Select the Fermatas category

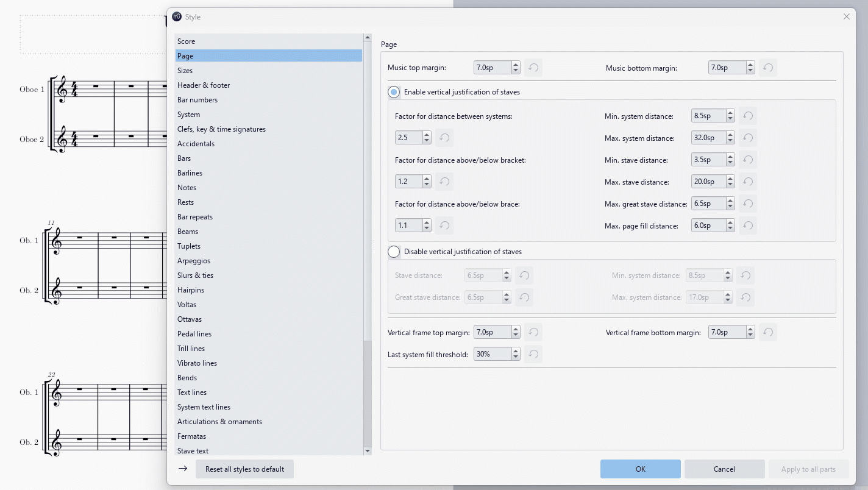(x=268, y=436)
